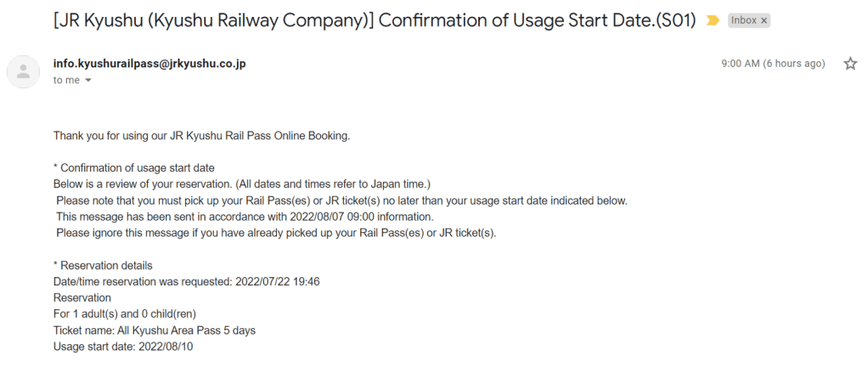The height and width of the screenshot is (367, 868).
Task: Click the "All Kyushu Area Pass 5 days" line
Action: (x=154, y=330)
